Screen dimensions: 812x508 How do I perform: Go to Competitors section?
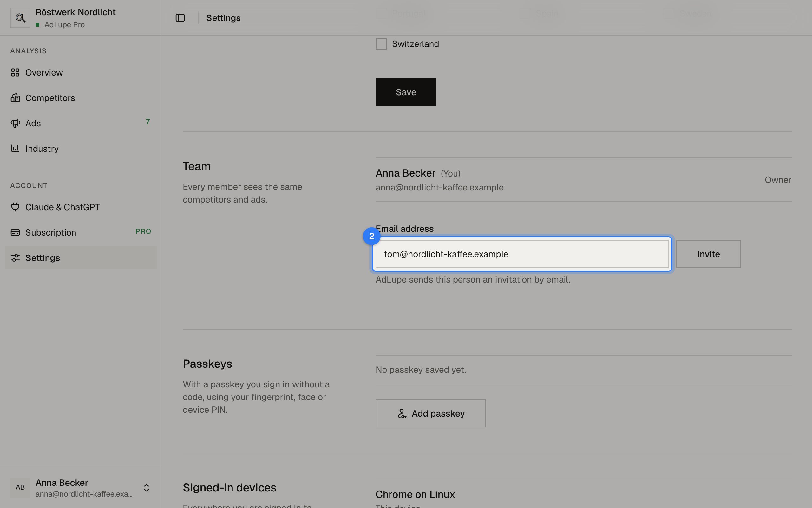coord(81,98)
